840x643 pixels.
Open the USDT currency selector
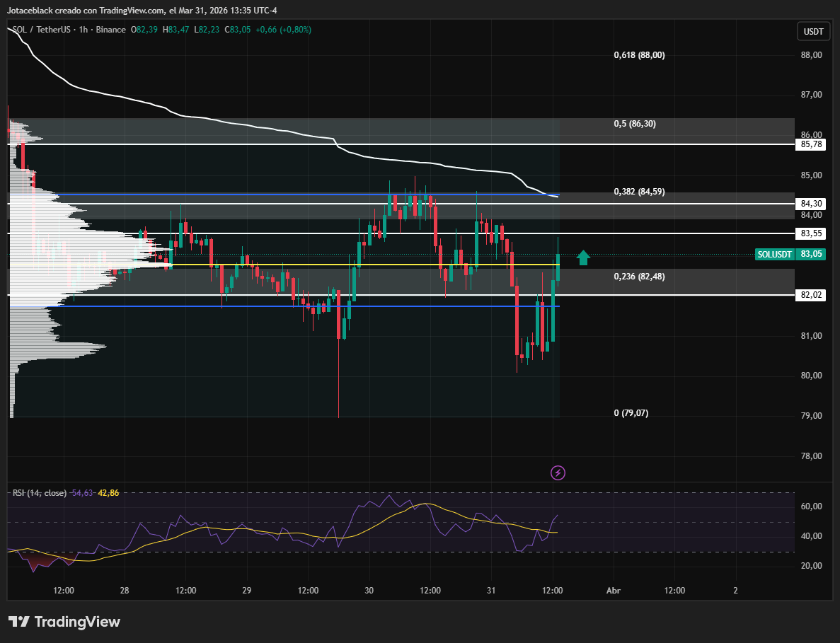point(812,31)
